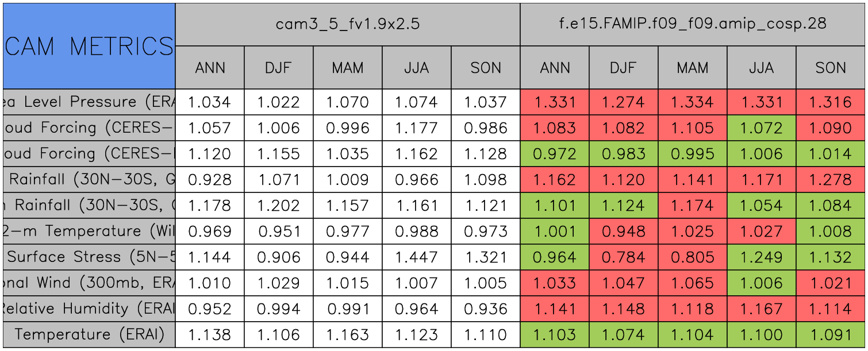Select JJA header under the f.e15.FAMIP case
The image size is (868, 351).
[x=761, y=68]
